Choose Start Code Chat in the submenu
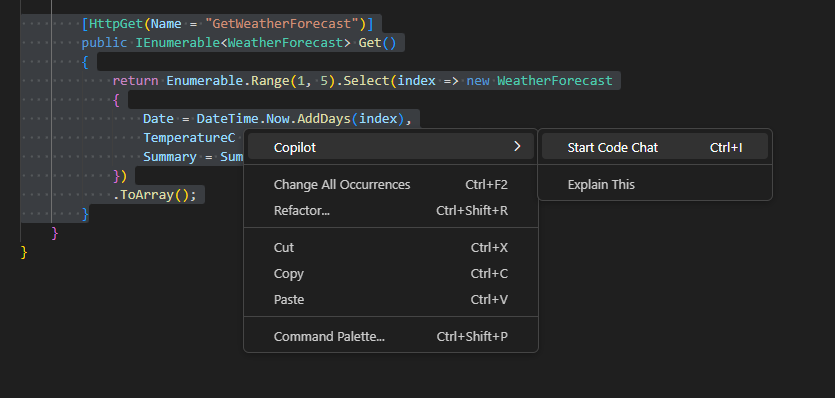This screenshot has width=835, height=398. [x=654, y=147]
